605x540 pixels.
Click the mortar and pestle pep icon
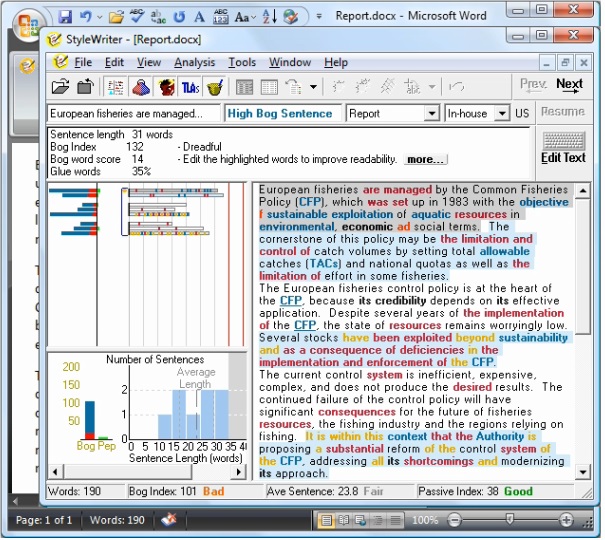215,87
